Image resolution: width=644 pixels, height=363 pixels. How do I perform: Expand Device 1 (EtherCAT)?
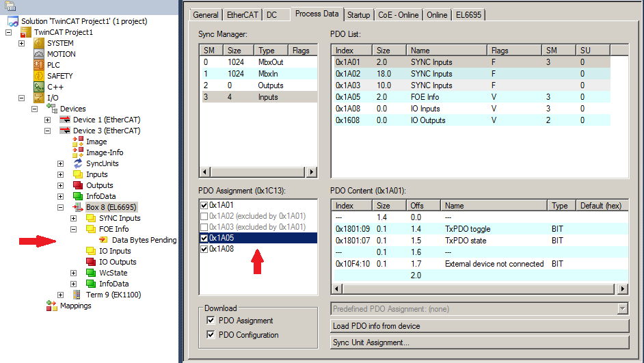[x=48, y=120]
